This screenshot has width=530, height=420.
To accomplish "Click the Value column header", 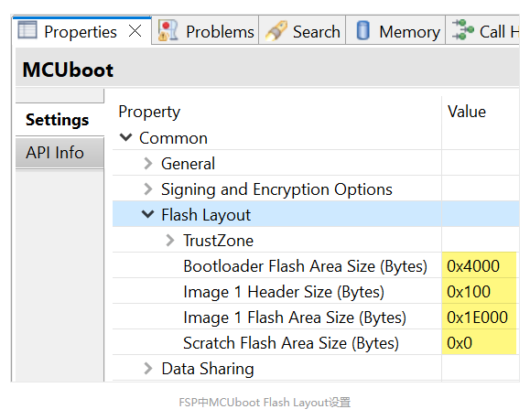I will 467,112.
